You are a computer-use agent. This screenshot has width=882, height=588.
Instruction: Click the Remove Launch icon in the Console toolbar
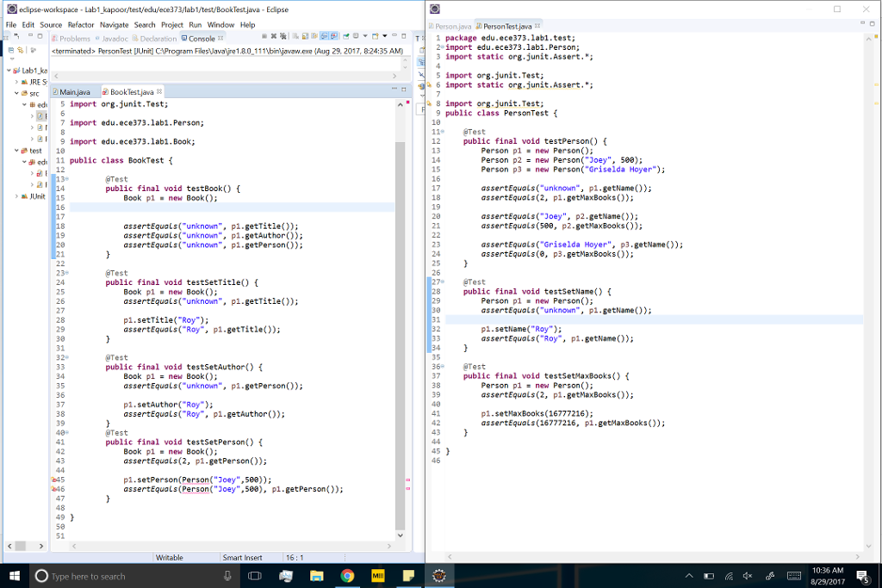[x=274, y=37]
